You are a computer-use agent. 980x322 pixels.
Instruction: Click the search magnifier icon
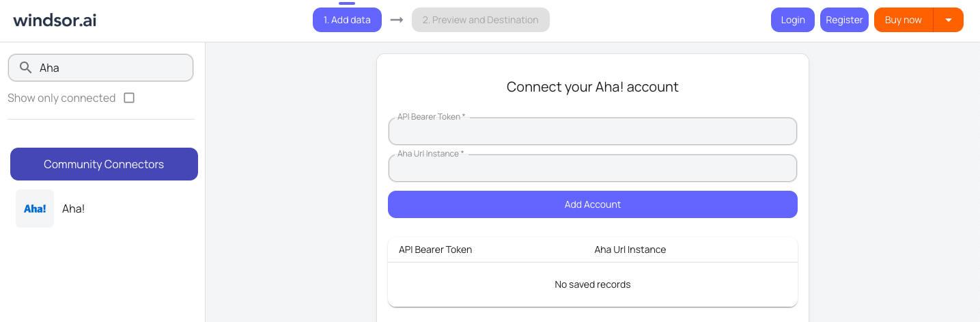pos(26,68)
